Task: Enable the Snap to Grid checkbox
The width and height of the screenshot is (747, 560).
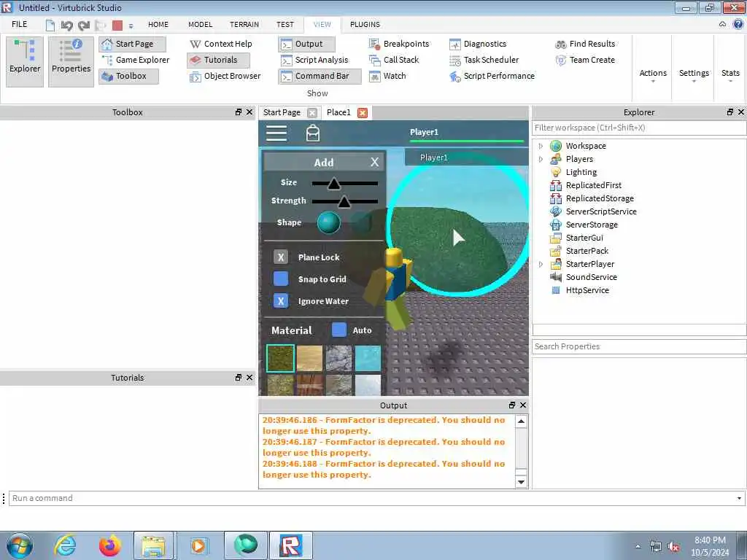Action: click(281, 279)
